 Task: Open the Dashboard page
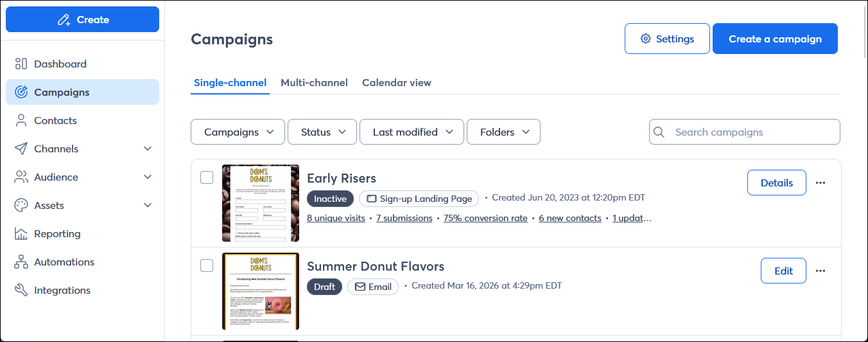pyautogui.click(x=82, y=64)
